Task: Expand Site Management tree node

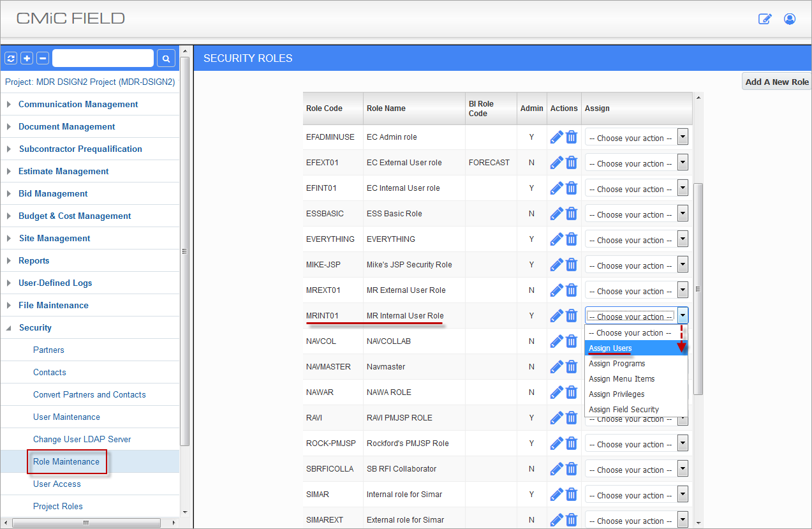Action: [9, 238]
